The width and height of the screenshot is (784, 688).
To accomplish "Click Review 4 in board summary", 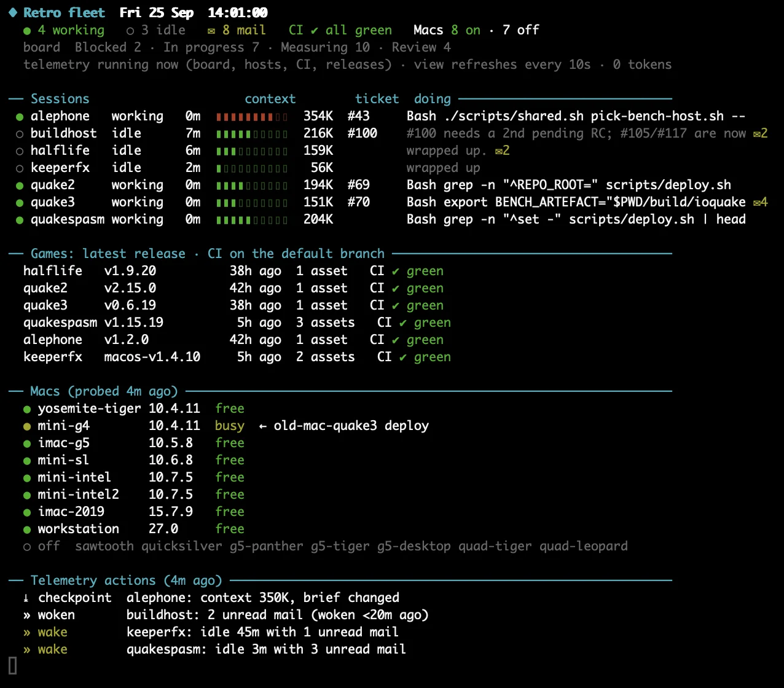I will click(x=421, y=47).
